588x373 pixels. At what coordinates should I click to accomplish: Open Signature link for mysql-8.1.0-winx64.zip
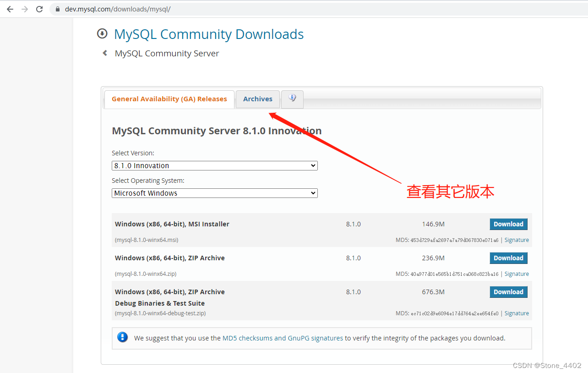[x=517, y=274]
